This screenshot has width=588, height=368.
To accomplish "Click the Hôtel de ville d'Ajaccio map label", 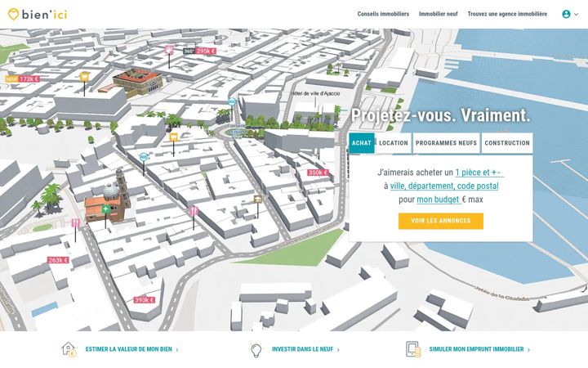I will point(316,93).
